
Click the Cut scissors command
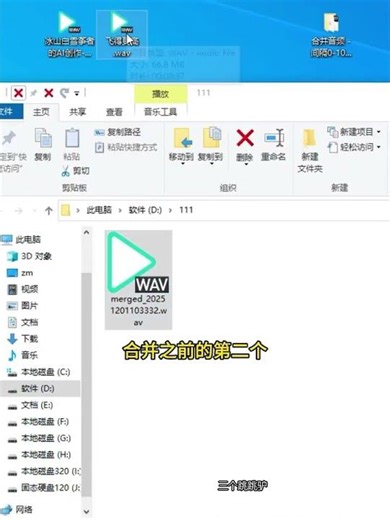coord(76,171)
